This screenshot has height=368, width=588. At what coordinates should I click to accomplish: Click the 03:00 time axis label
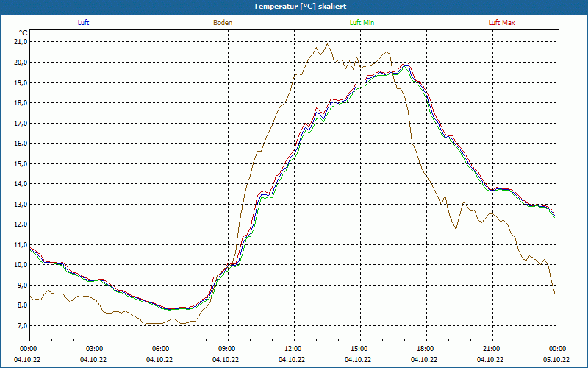pos(96,348)
